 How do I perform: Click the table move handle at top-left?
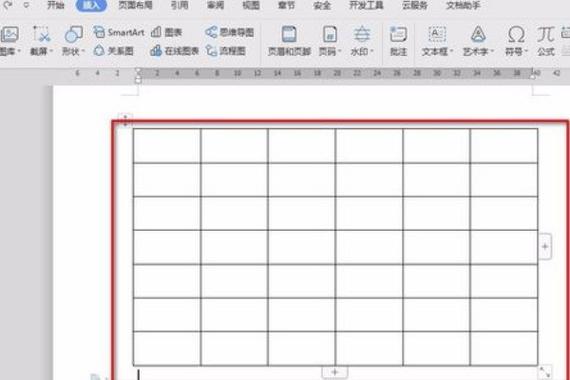tap(125, 120)
